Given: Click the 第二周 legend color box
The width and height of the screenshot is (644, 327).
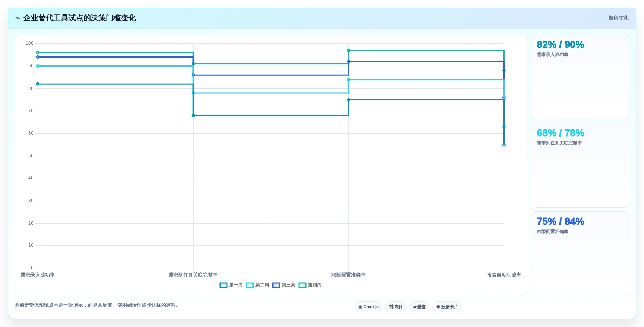Looking at the screenshot, I should [x=250, y=285].
